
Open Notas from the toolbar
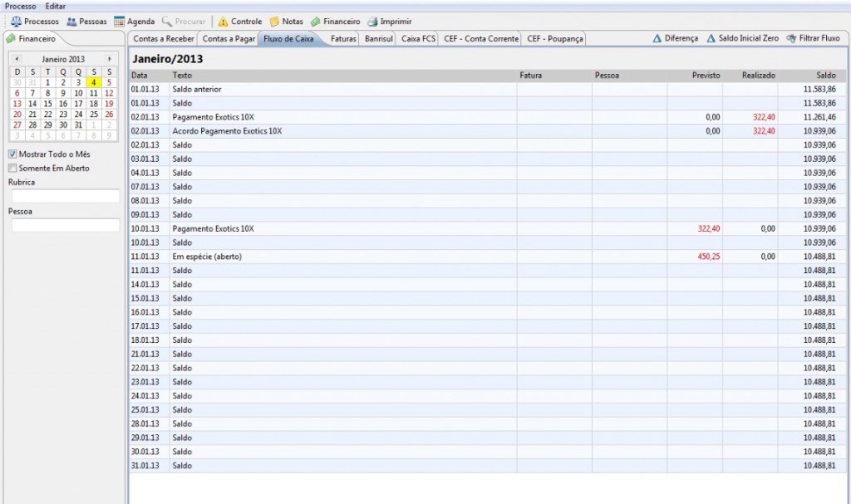274,22
